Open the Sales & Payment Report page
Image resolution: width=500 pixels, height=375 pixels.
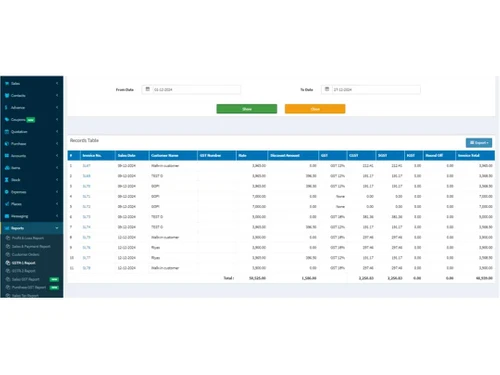[x=31, y=246]
